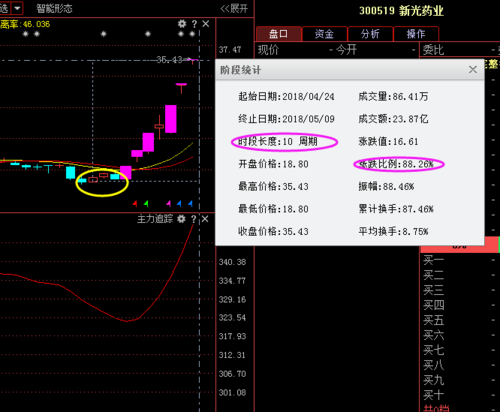This screenshot has width=500, height=412.
Task: Switch to the 操作 tab
Action: pos(416,34)
